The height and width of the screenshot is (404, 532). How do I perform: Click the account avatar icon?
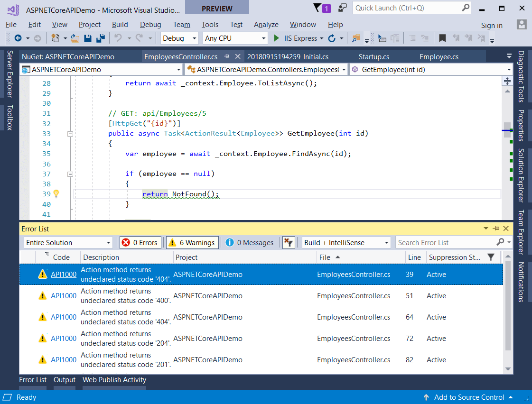point(522,24)
